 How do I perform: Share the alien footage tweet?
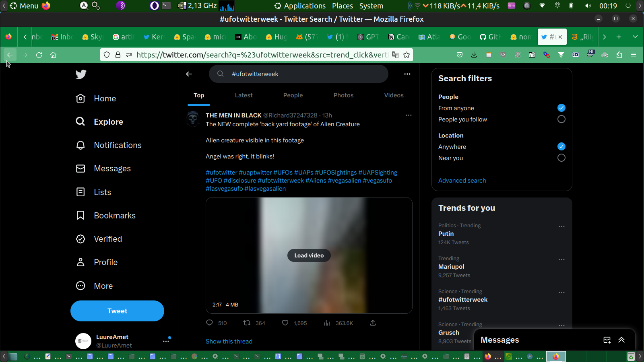373,323
